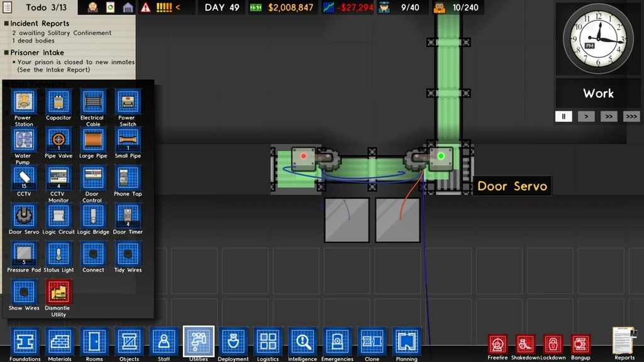
Task: Select the Phone Tap item
Action: [x=127, y=178]
